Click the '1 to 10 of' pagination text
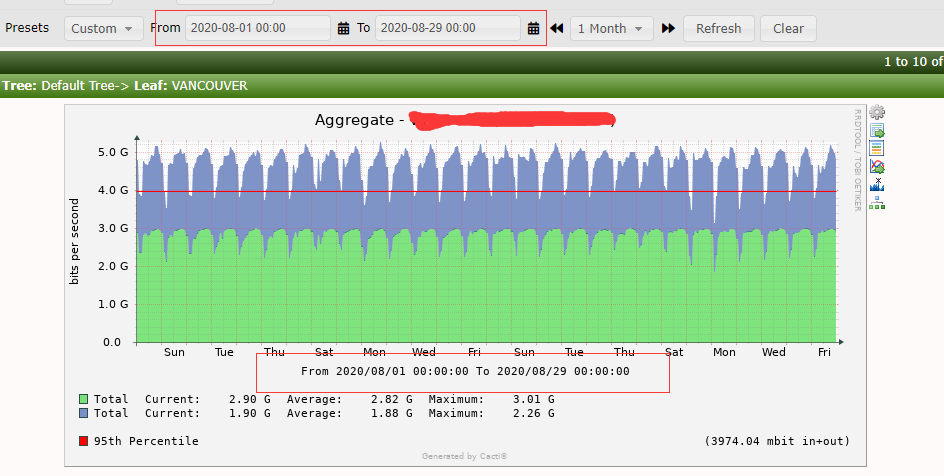Image resolution: width=944 pixels, height=476 pixels. (913, 61)
